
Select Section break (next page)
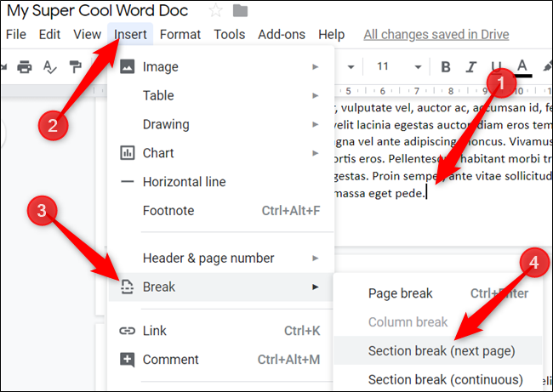click(x=442, y=350)
